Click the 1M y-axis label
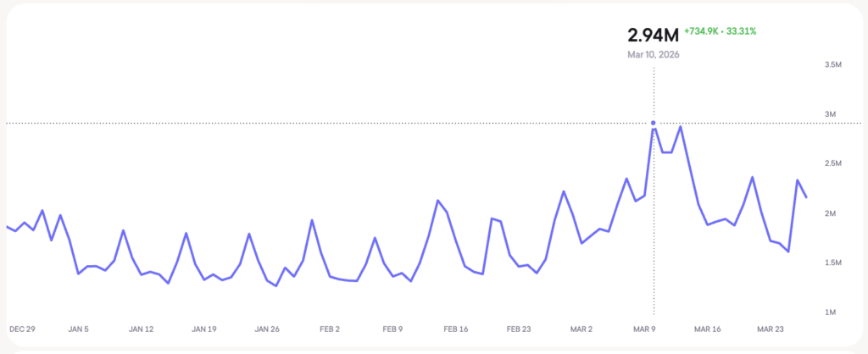868x354 pixels. click(834, 313)
